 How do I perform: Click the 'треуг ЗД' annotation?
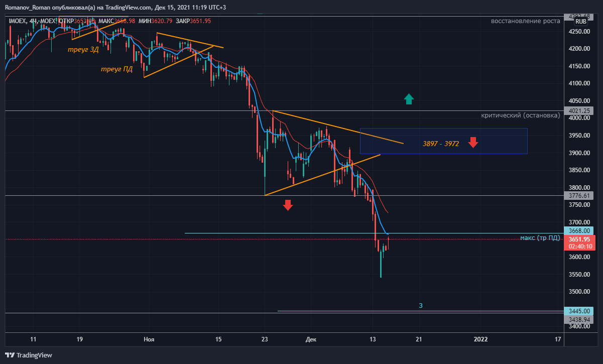point(83,49)
